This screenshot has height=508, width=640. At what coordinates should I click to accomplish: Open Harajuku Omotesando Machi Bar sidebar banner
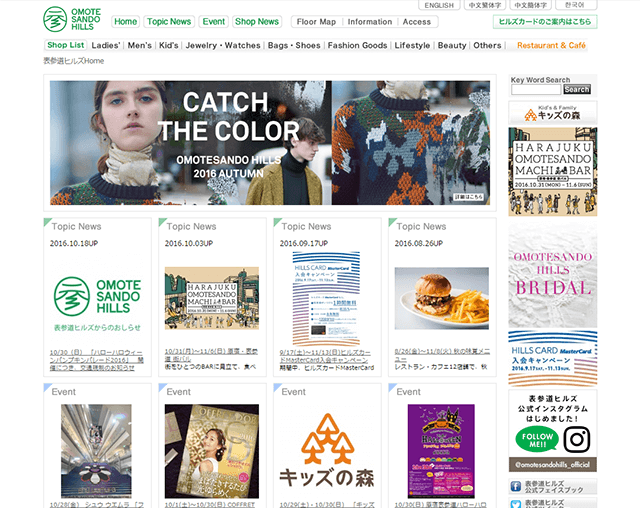553,172
